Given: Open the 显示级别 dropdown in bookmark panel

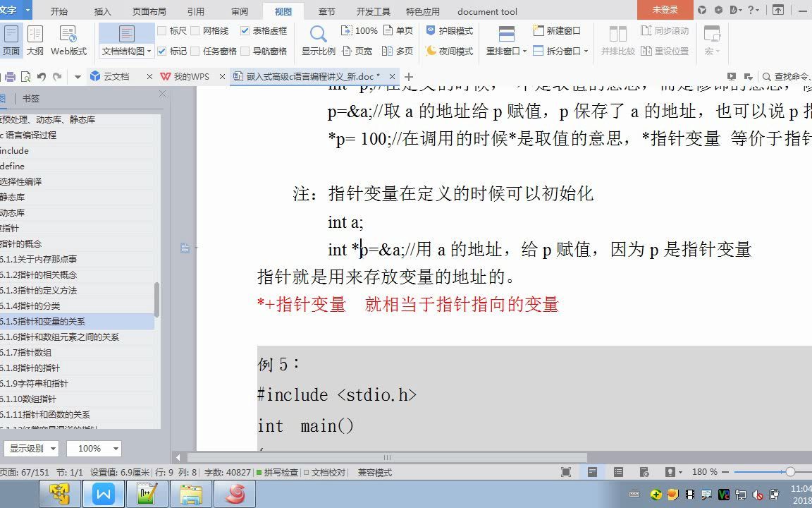Looking at the screenshot, I should (32, 448).
